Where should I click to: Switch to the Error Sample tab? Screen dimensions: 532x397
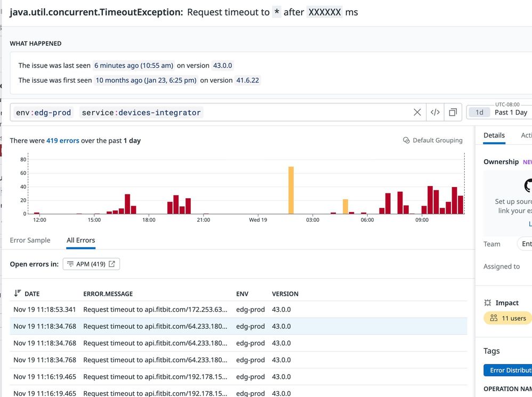tap(30, 240)
